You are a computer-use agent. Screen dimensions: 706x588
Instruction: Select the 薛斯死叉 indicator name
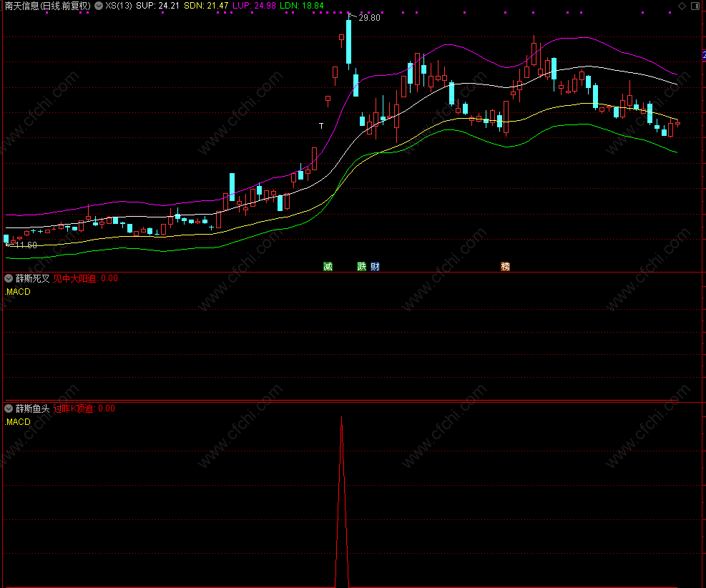32,278
